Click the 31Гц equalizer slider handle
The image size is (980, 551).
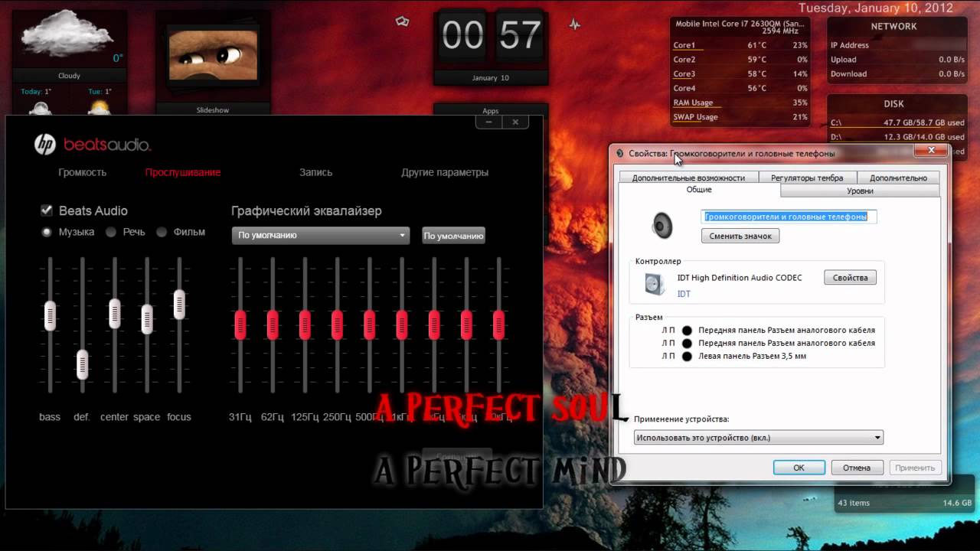240,325
